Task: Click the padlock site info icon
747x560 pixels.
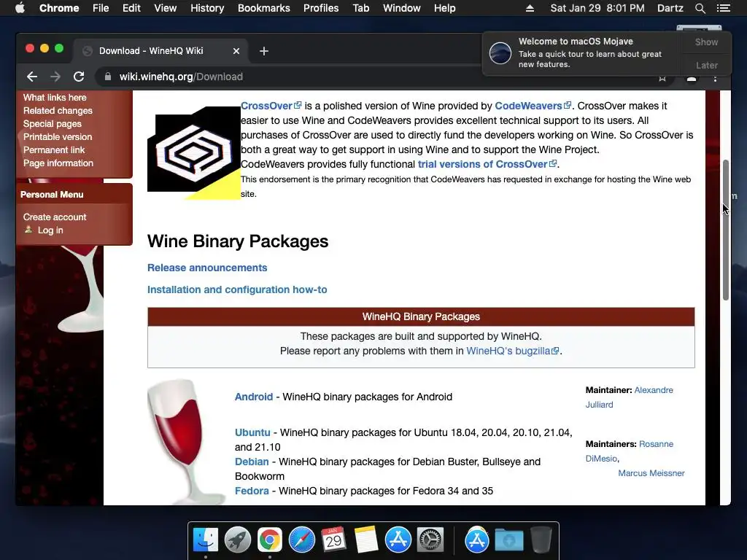Action: 108,77
